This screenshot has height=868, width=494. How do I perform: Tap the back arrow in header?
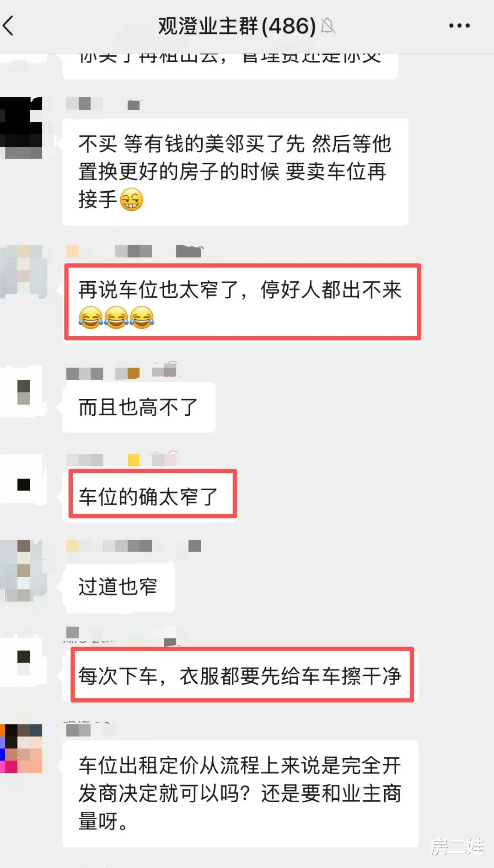click(9, 26)
